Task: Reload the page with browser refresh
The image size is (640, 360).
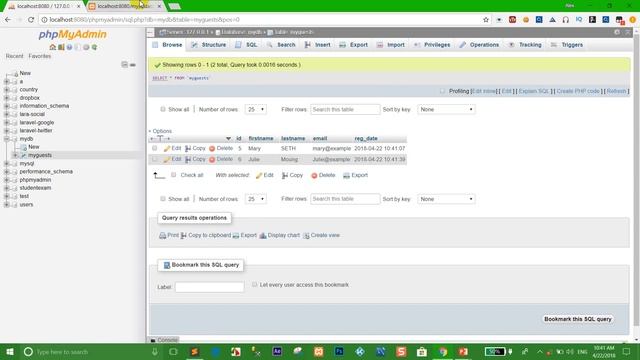Action: [31, 20]
